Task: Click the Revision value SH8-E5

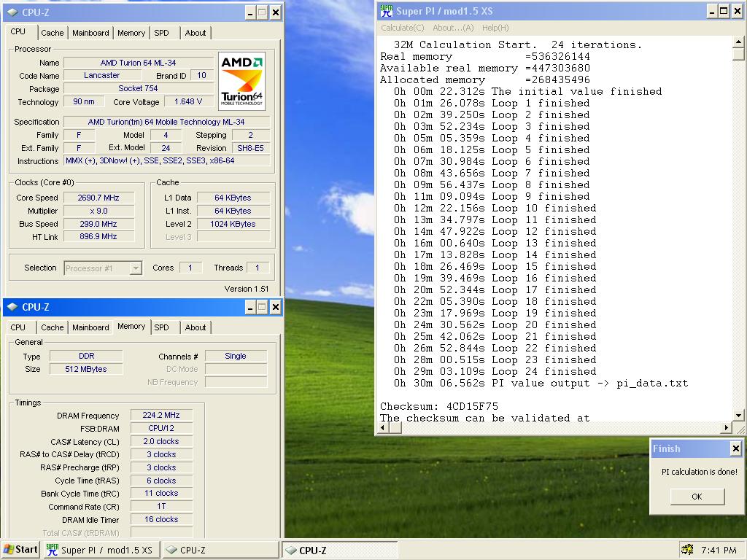Action: pos(251,148)
